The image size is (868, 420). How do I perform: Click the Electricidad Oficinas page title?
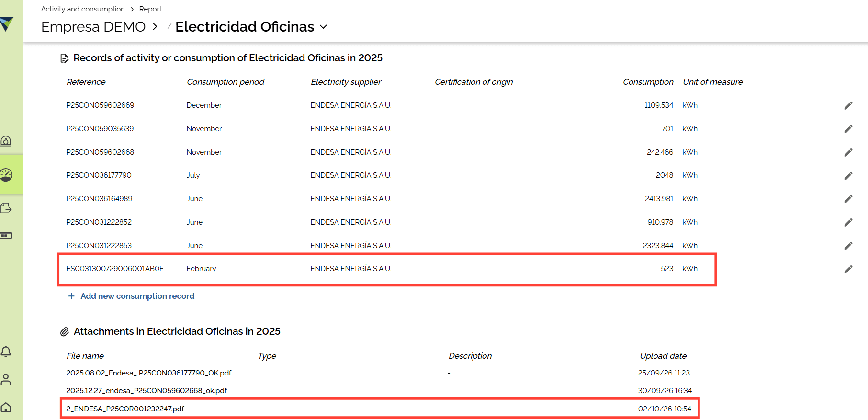pyautogui.click(x=245, y=27)
